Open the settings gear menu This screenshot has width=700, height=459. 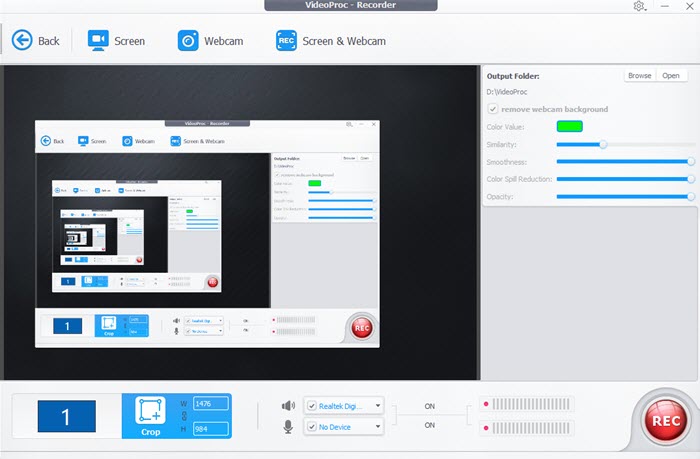tap(639, 6)
